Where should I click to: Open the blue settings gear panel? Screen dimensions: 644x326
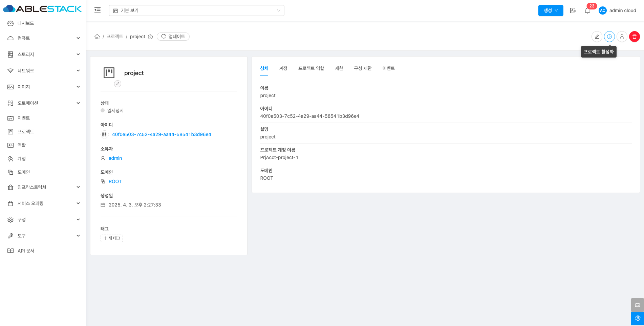(x=637, y=318)
